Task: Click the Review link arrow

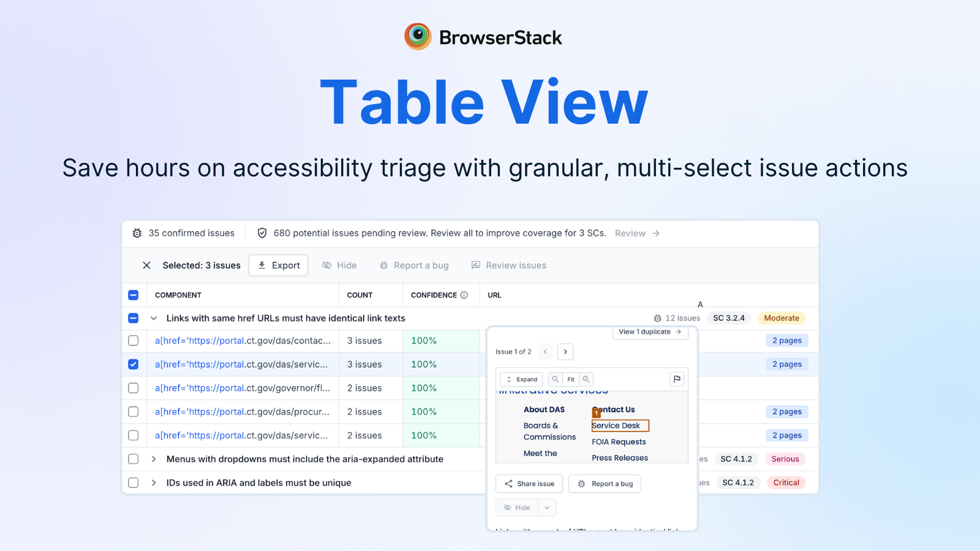Action: pos(656,233)
